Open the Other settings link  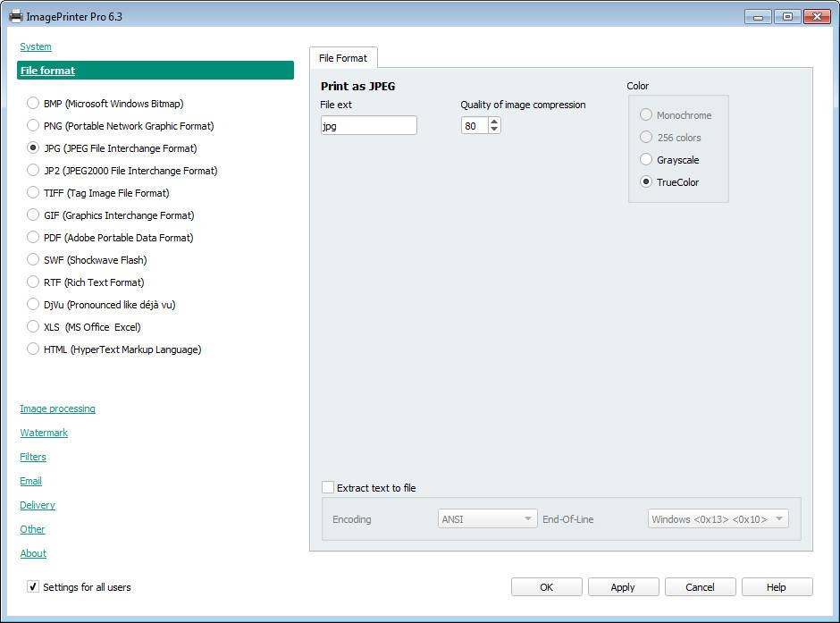[x=32, y=529]
